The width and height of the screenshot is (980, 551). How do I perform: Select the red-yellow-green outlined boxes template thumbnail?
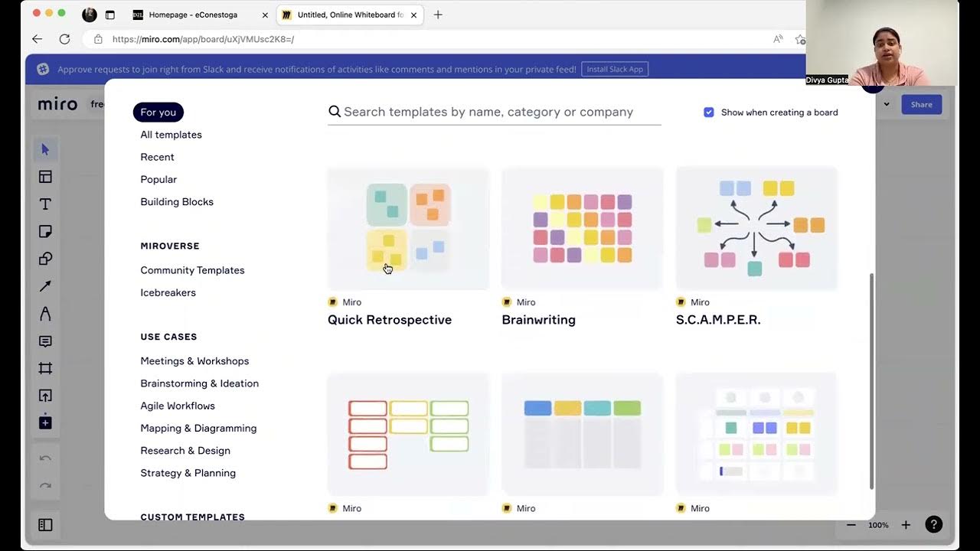[x=408, y=434]
